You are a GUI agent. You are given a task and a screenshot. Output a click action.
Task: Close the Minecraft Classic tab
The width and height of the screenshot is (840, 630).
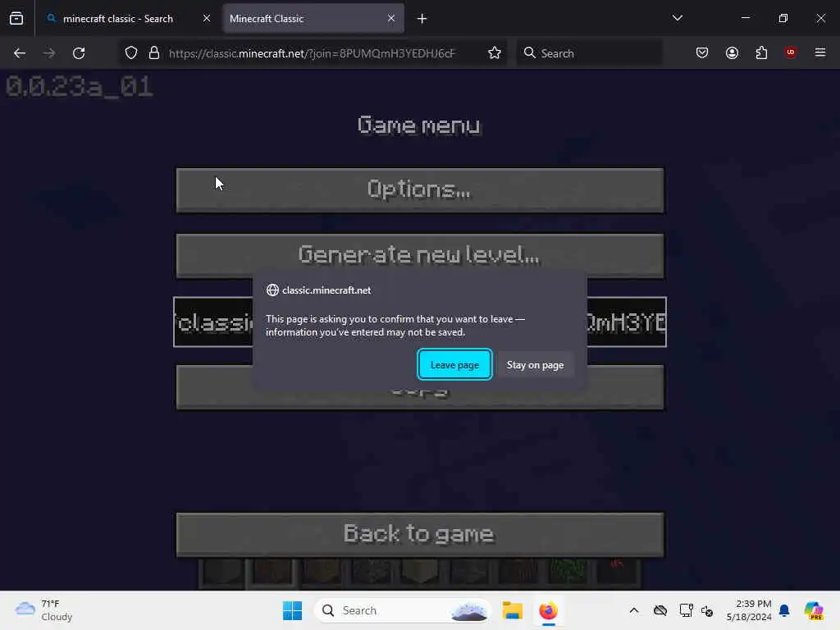(391, 19)
